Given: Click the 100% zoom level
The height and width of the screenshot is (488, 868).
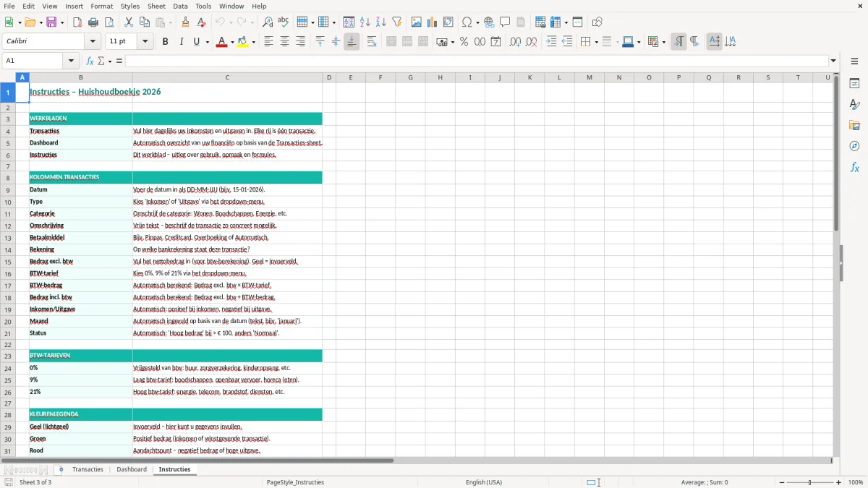Looking at the screenshot, I should (856, 482).
